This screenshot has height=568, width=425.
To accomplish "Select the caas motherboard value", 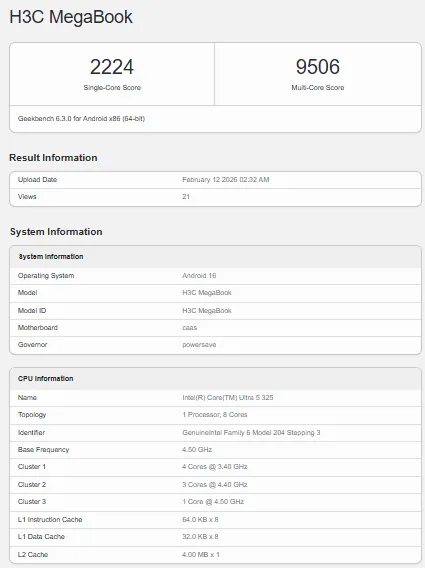I will (x=189, y=327).
